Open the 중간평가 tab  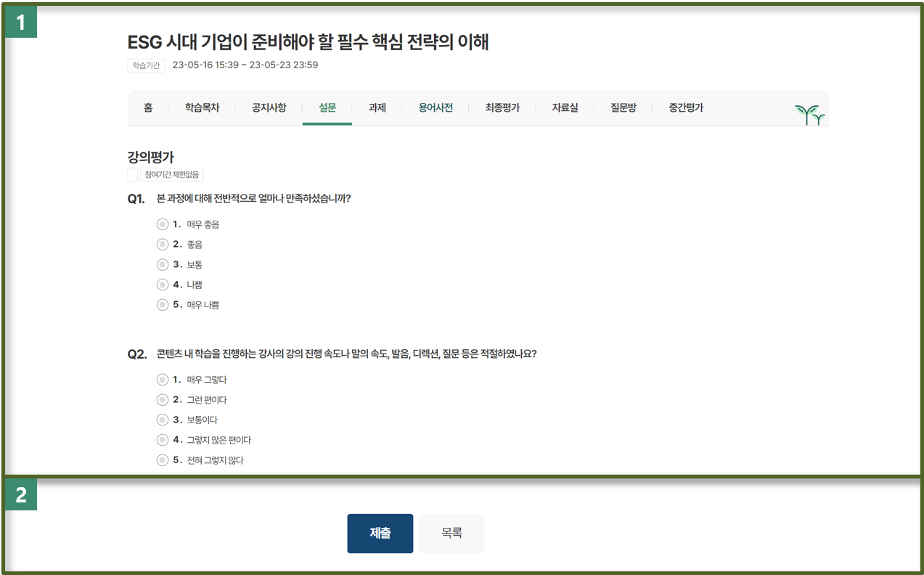point(686,107)
